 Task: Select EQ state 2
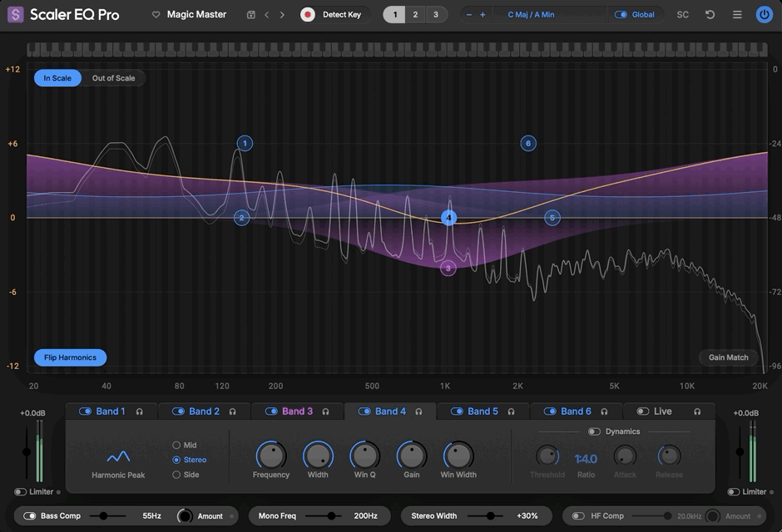(x=415, y=15)
